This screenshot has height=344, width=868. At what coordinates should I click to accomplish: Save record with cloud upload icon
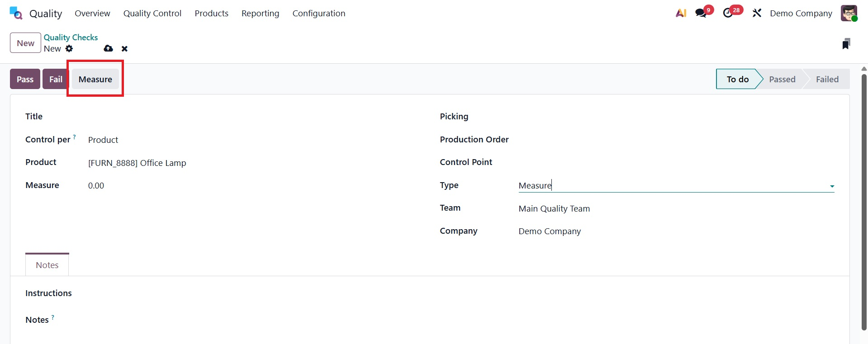tap(108, 48)
